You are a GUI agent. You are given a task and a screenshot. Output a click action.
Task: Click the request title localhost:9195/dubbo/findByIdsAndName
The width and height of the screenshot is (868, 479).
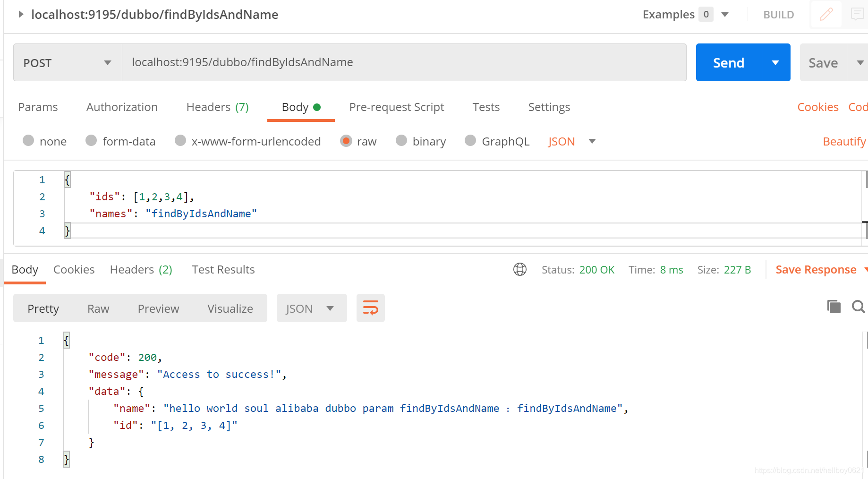pos(154,15)
